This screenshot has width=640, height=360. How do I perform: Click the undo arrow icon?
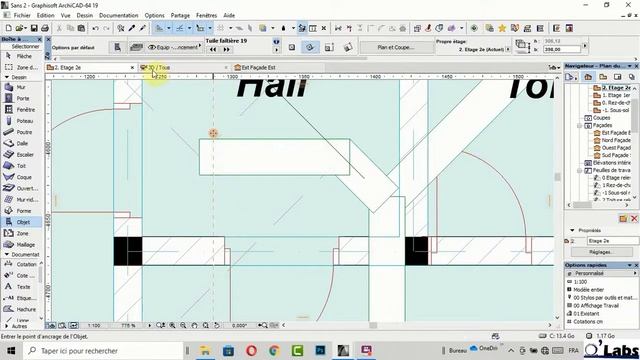[96, 28]
